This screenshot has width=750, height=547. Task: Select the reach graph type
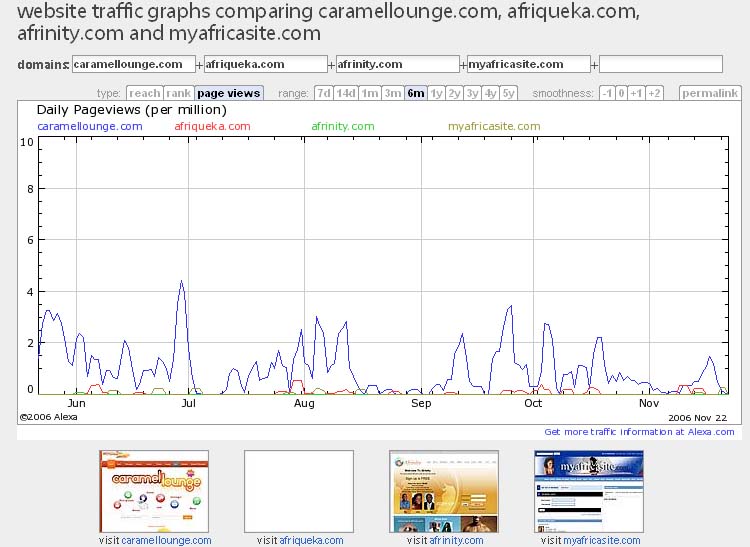click(x=145, y=93)
